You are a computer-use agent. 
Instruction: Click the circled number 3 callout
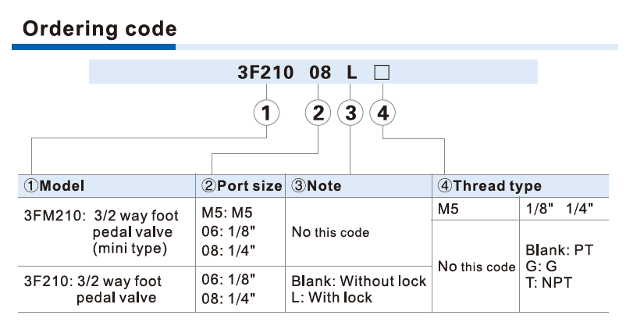point(350,113)
